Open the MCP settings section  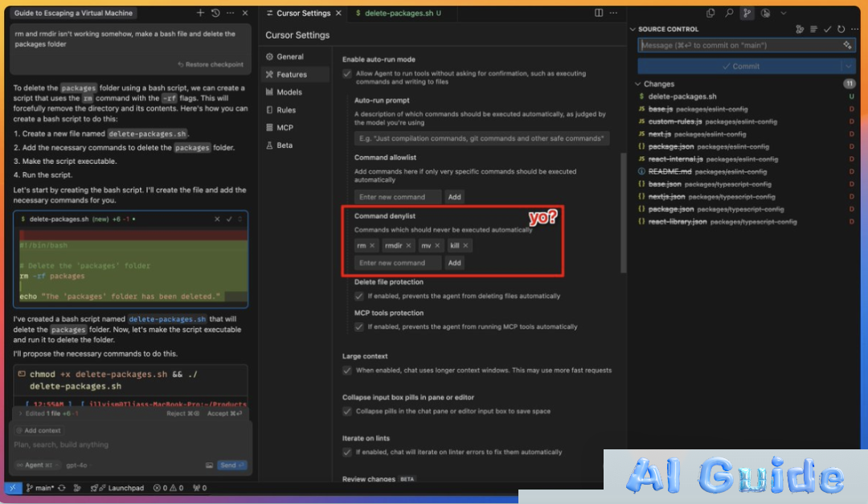[285, 127]
